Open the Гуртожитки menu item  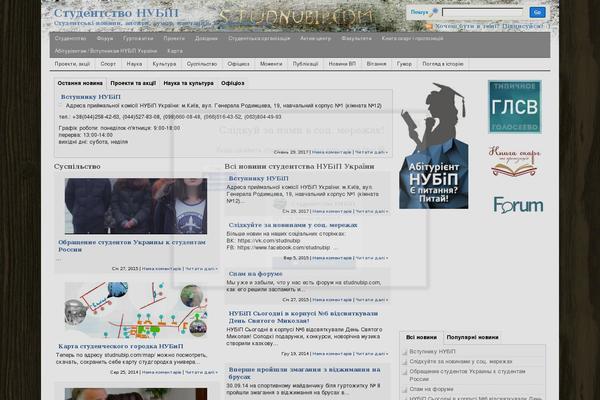click(138, 38)
